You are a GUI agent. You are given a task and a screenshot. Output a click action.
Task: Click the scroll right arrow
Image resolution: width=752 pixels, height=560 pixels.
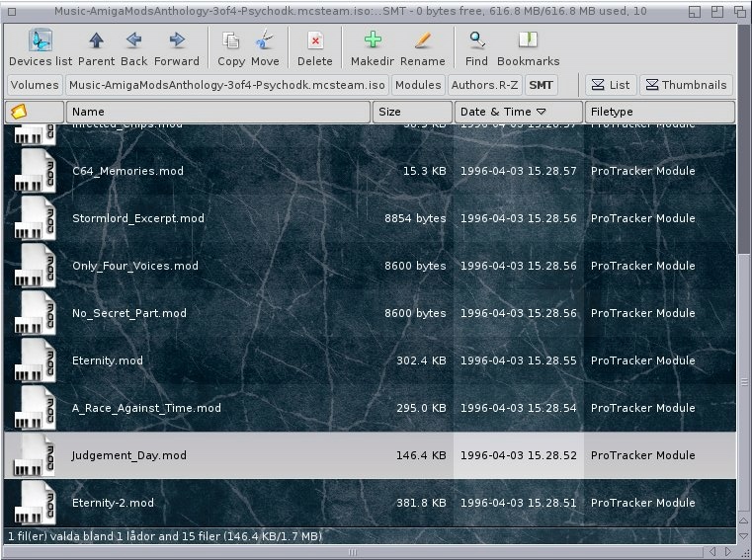point(728,552)
